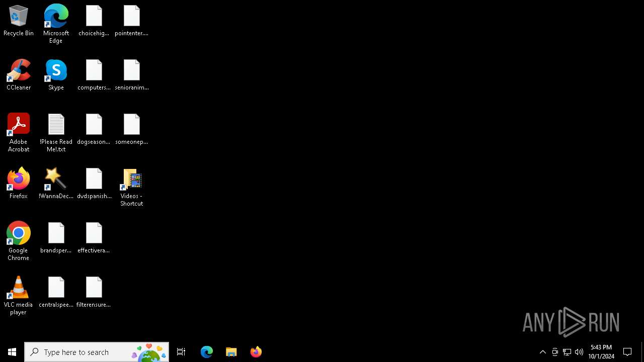Open the clock showing 5:43 PM
This screenshot has height=362, width=644.
click(x=601, y=352)
